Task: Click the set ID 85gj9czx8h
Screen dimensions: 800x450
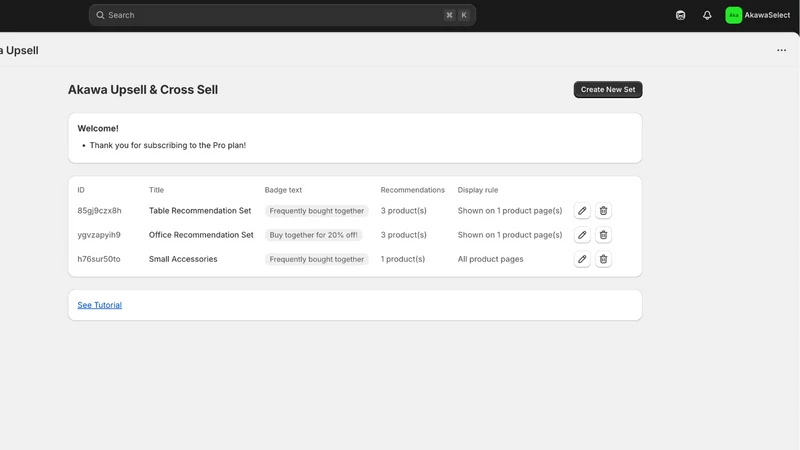Action: pos(99,211)
